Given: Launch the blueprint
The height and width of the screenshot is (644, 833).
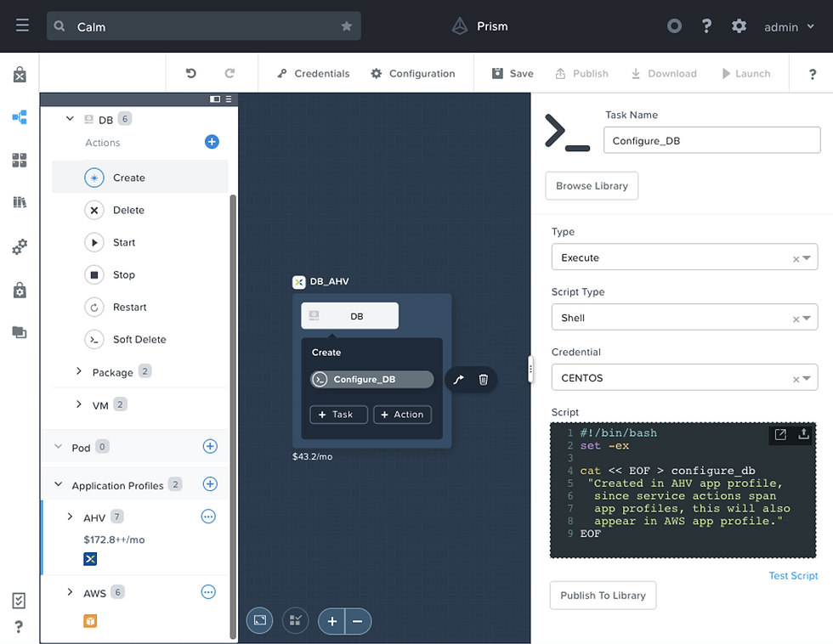Looking at the screenshot, I should pos(746,73).
